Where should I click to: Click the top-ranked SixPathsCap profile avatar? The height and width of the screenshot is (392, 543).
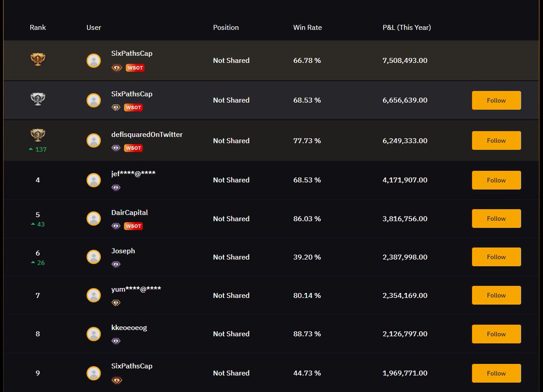[94, 60]
